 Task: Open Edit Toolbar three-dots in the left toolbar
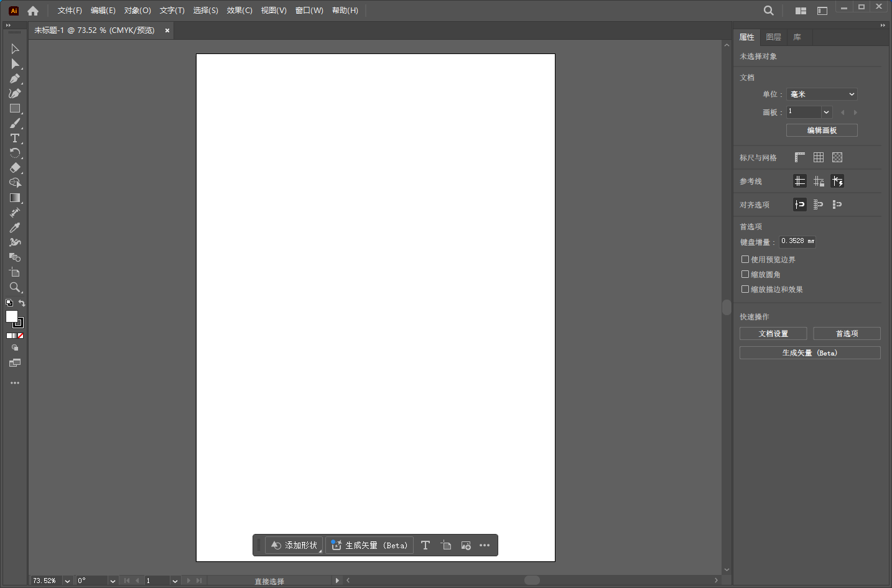[15, 383]
